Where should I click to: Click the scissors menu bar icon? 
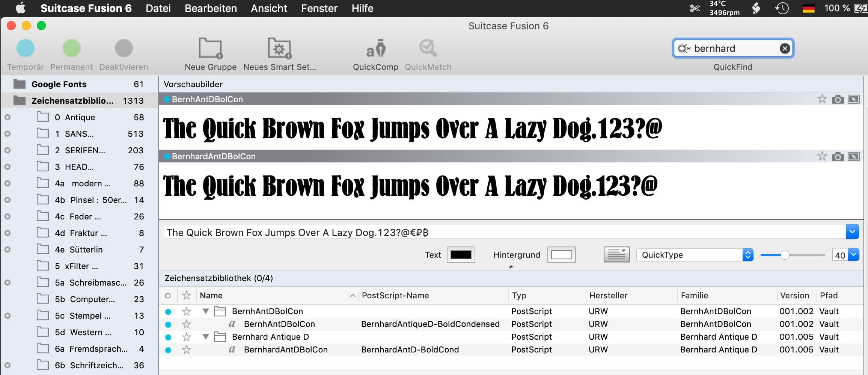[x=695, y=8]
